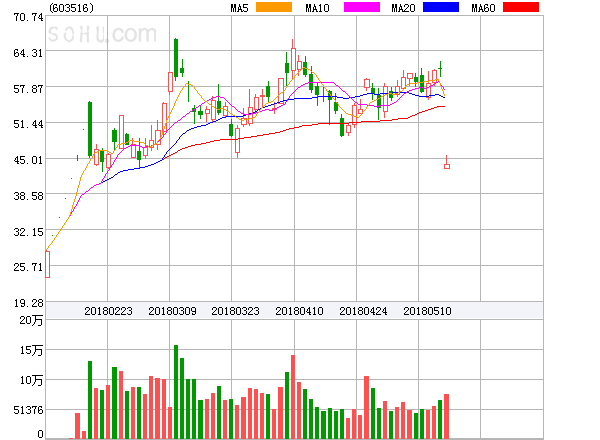Click the 25.71 price axis label

point(28,267)
